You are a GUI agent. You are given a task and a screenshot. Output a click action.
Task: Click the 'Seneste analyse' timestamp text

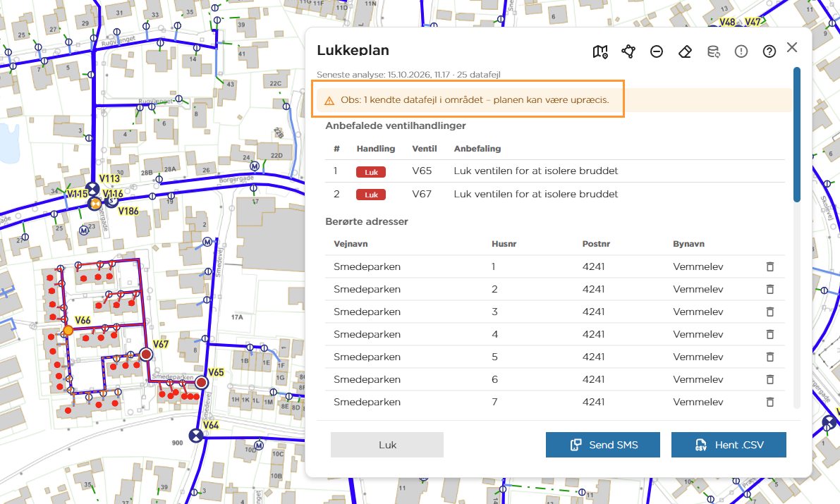408,75
